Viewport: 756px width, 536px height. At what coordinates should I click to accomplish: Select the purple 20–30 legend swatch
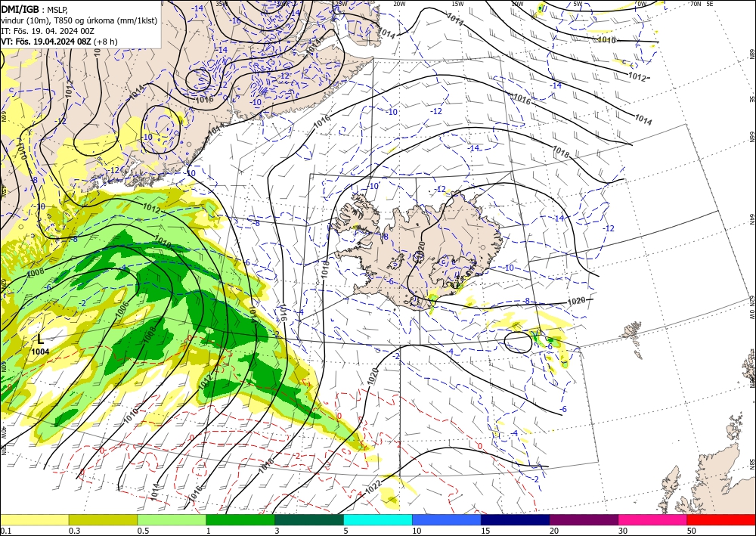[584, 519]
